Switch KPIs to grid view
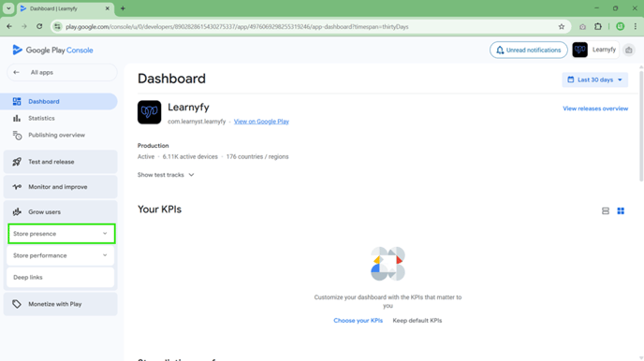644x361 pixels. pos(621,210)
